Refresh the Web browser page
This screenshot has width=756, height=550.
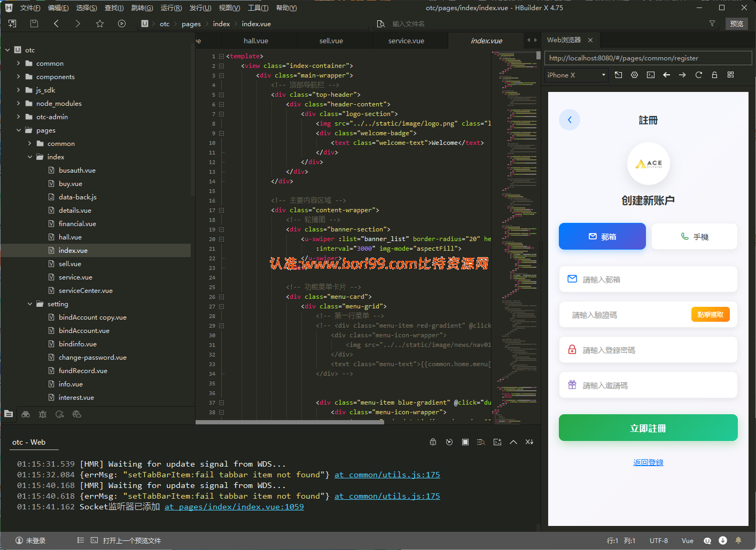(x=699, y=75)
